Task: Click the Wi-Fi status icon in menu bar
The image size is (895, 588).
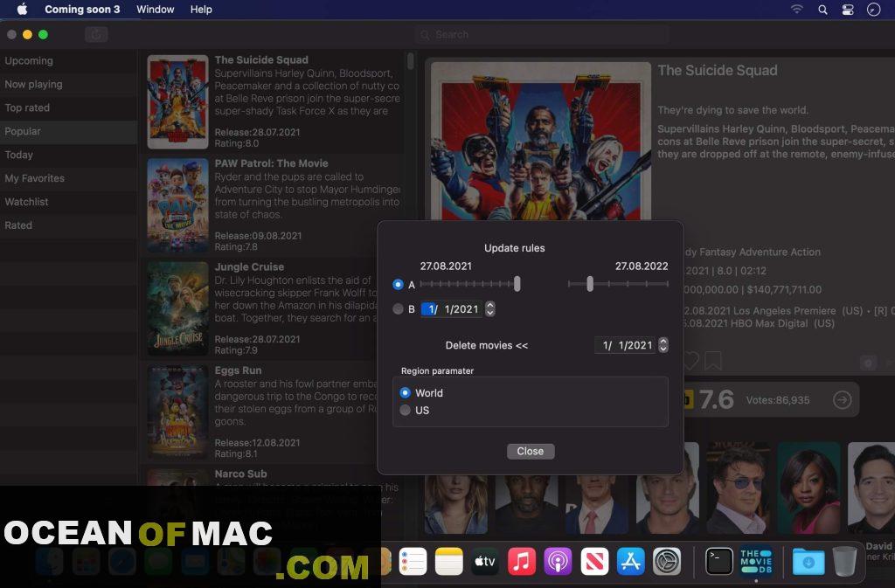Action: [797, 9]
